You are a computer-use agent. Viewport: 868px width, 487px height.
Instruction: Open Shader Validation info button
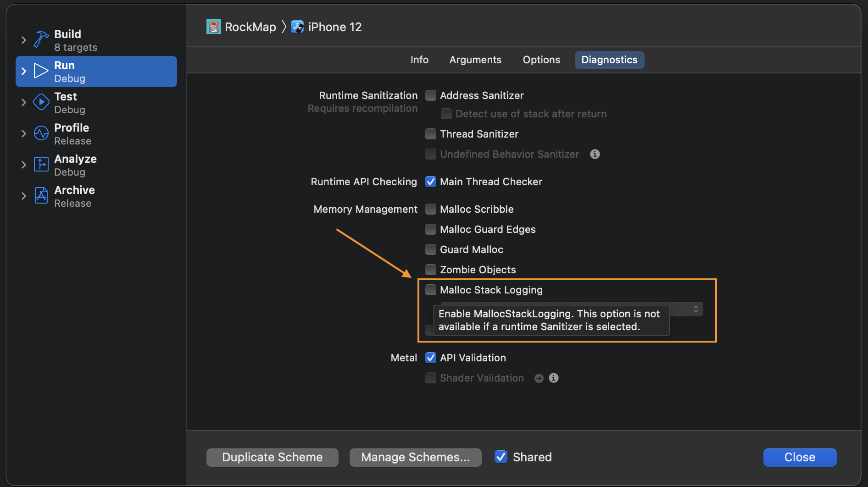tap(554, 378)
